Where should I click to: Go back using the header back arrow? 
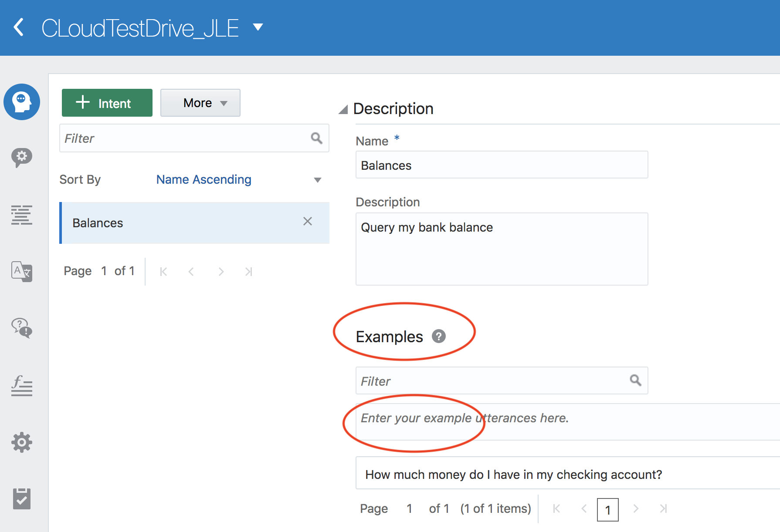pos(18,27)
